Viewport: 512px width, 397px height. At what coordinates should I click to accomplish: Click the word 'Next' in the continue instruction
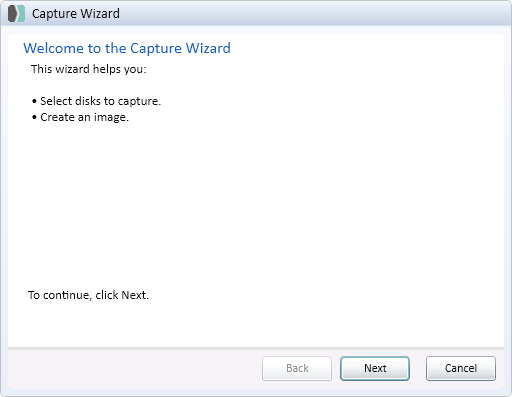[x=134, y=295]
